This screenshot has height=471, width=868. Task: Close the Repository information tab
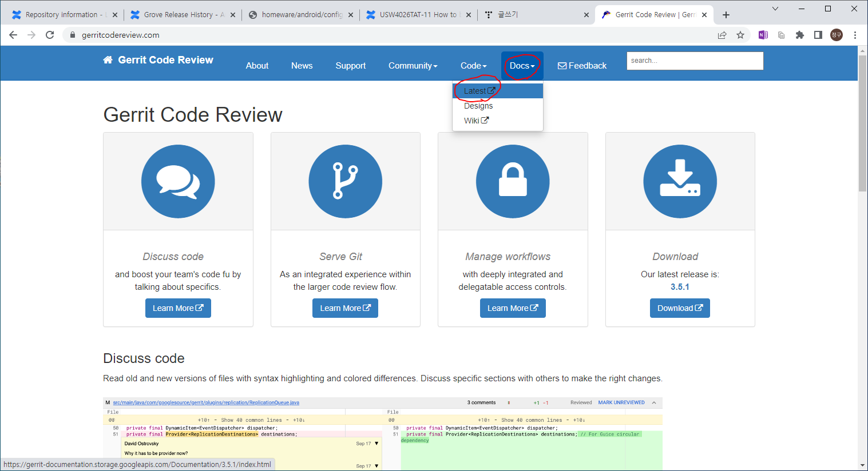click(115, 15)
